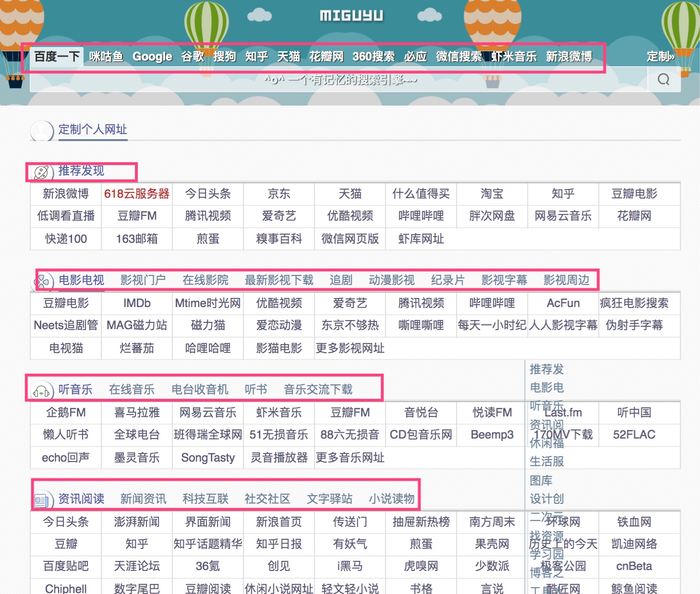Focus the search input box
The image size is (700, 594).
336,80
